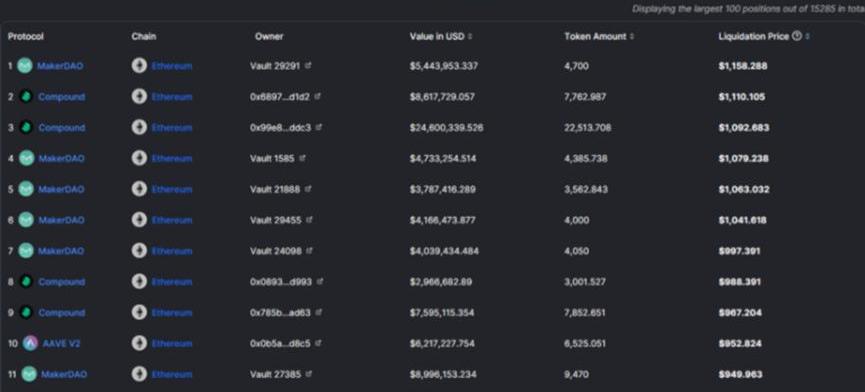The image size is (865, 392).
Task: Click the Protocol column header
Action: coord(25,36)
